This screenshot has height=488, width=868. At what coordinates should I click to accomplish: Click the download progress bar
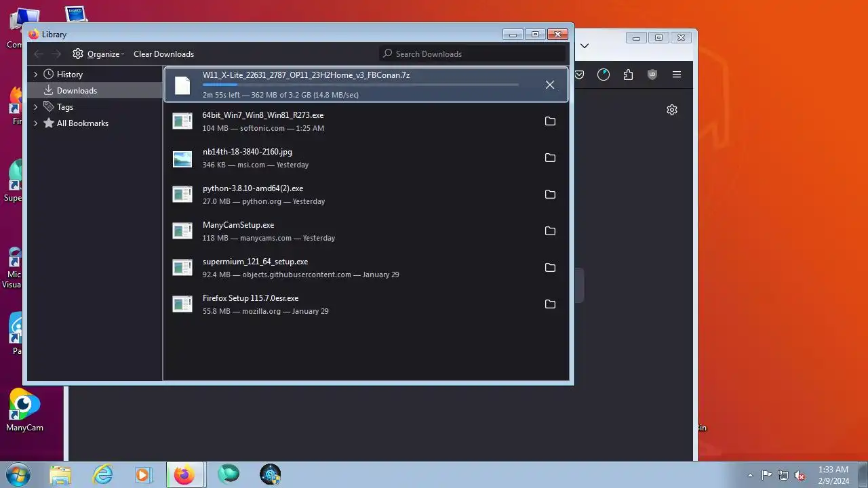tap(361, 85)
